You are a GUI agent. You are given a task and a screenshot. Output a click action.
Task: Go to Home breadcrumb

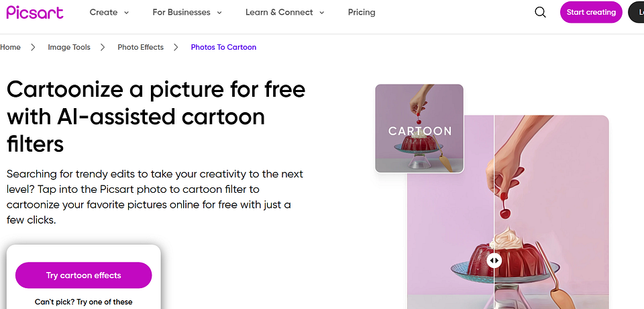pyautogui.click(x=10, y=47)
